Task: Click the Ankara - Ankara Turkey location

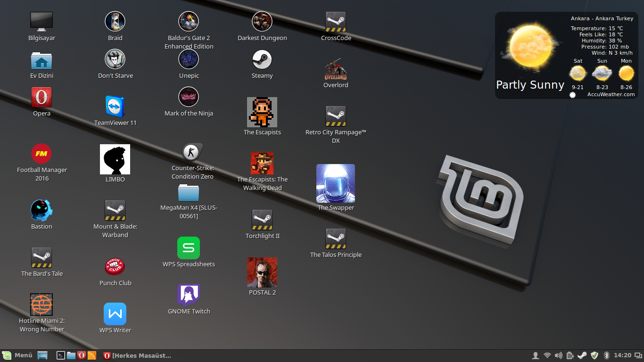Action: 602,18
